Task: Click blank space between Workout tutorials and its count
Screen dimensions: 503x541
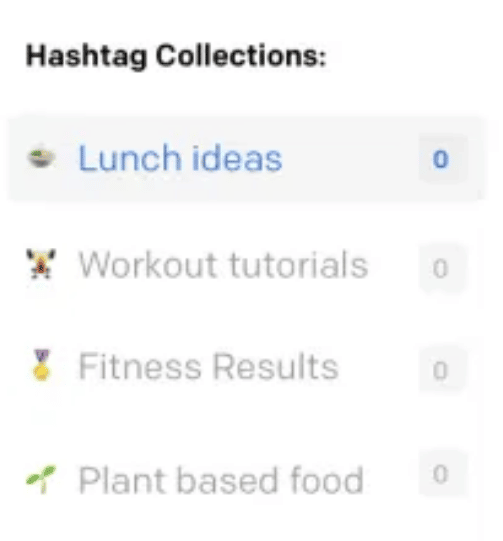Action: 394,266
